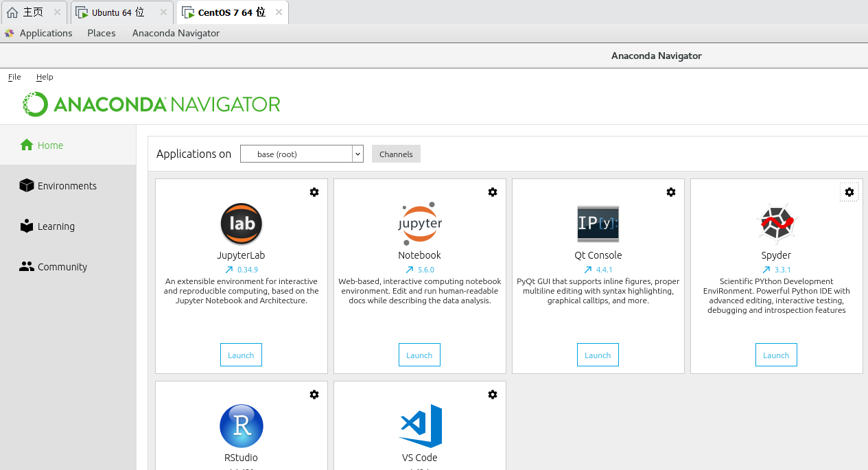This screenshot has height=470, width=868.
Task: Open Notebook card gear options
Action: (x=493, y=192)
